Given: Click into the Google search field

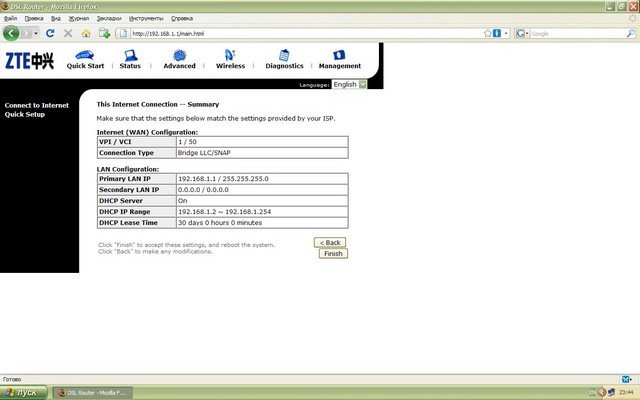Looking at the screenshot, I should point(570,33).
